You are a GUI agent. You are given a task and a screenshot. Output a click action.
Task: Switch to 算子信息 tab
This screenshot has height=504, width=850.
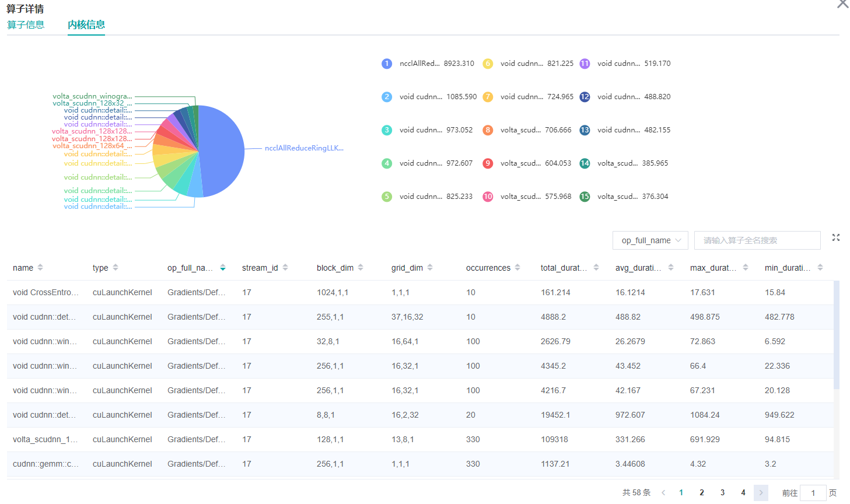(26, 24)
